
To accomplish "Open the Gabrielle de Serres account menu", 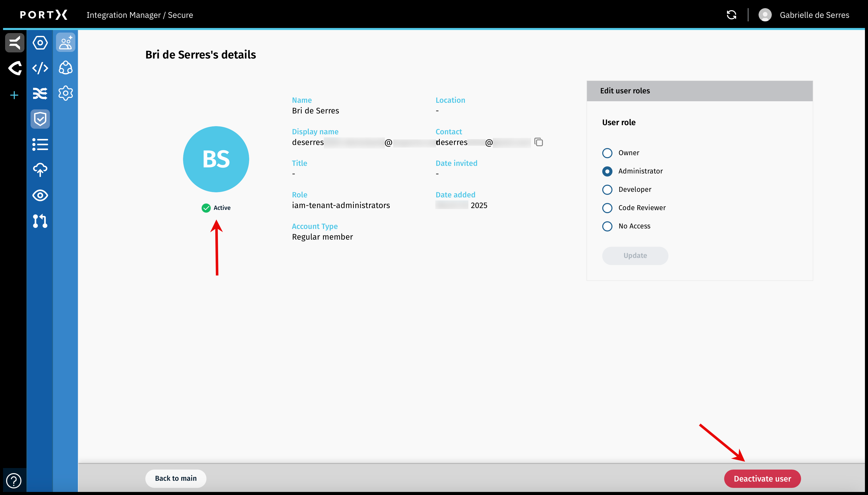I will coord(804,15).
